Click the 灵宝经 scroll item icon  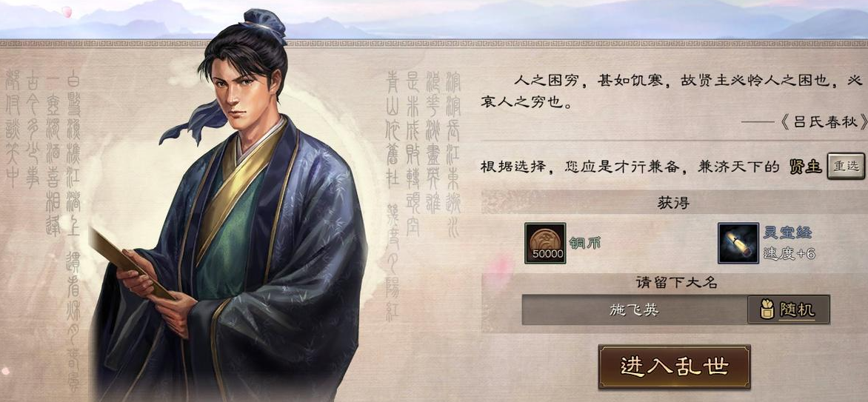(x=738, y=243)
